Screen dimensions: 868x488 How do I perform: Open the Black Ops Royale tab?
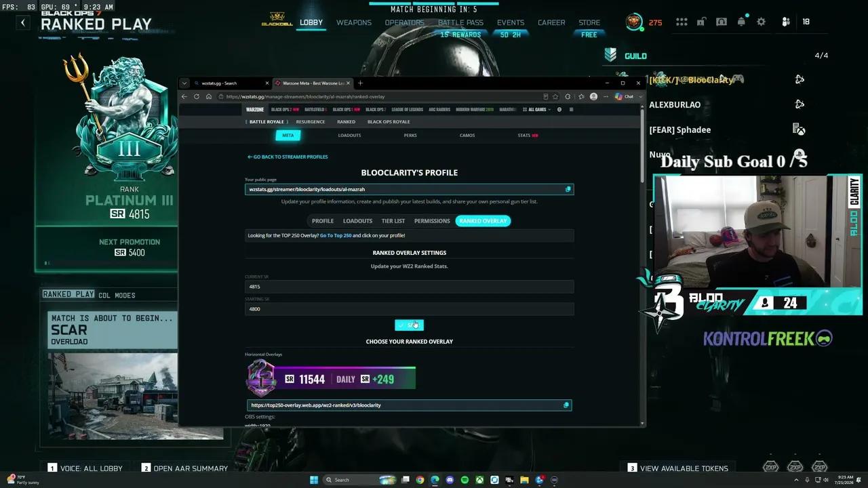click(389, 122)
